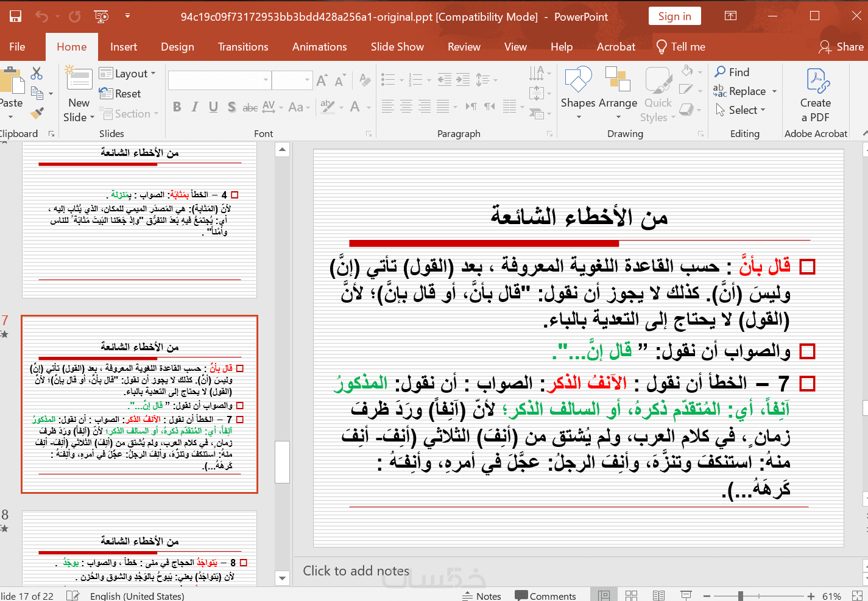Open the Transitions tab
The width and height of the screenshot is (868, 601).
click(x=243, y=47)
